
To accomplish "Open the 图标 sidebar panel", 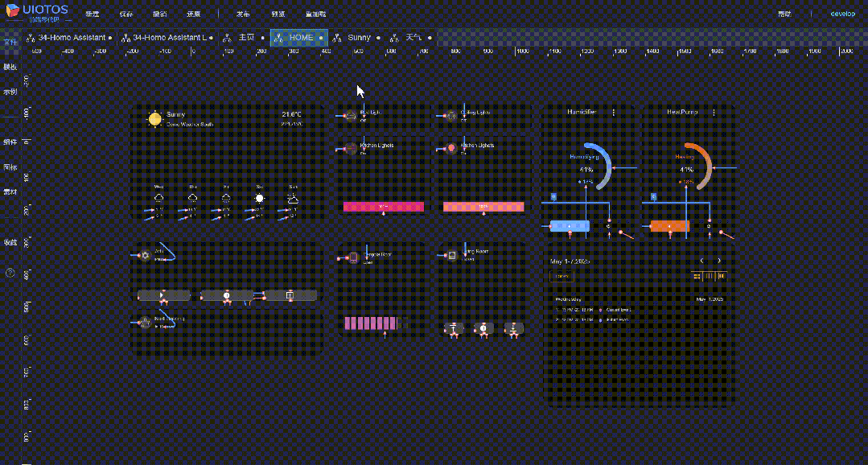I will 10,167.
